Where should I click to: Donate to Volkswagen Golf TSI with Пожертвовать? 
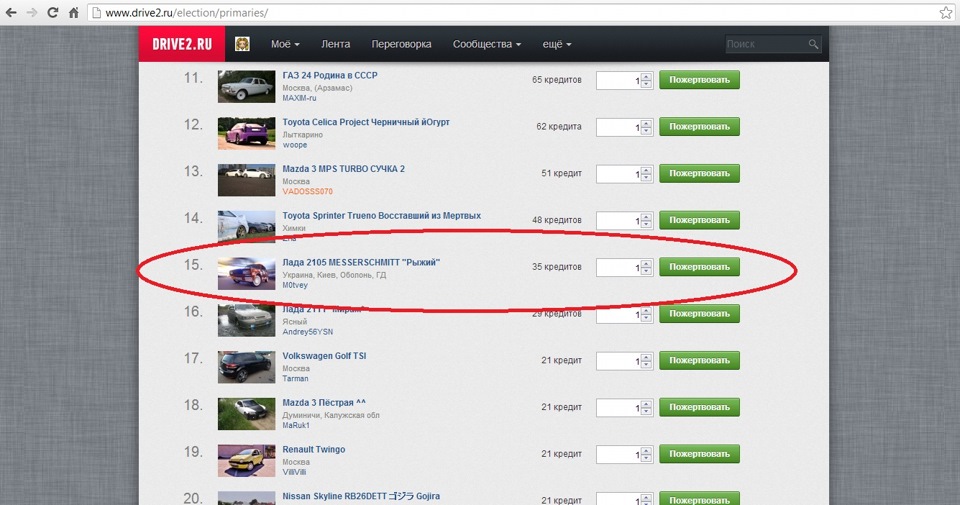click(x=699, y=361)
